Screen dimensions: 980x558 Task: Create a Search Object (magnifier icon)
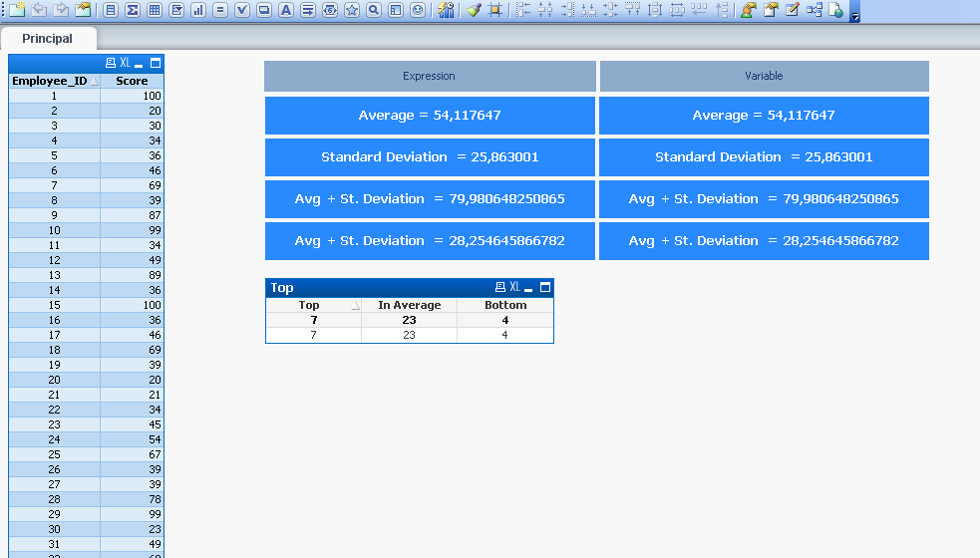tap(374, 9)
